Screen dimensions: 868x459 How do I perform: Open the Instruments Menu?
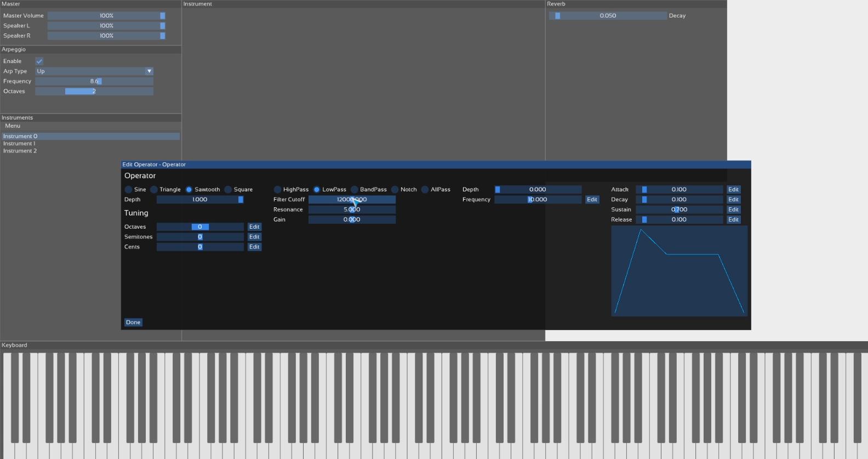click(13, 126)
